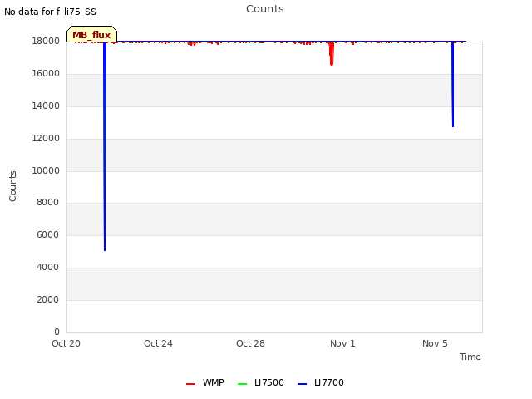Viewport: 532px width, 399px height.
Task: Click the vertical Counts y-axis title
Action: [x=12, y=186]
